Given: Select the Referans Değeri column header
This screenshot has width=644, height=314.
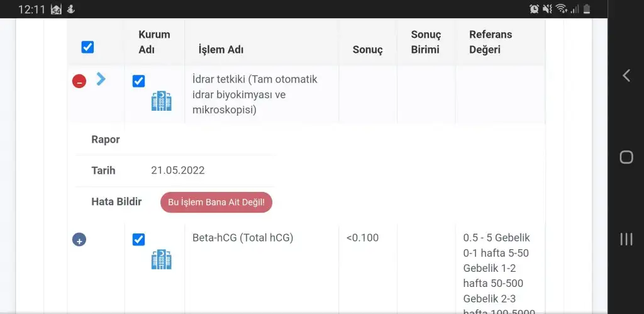Looking at the screenshot, I should [x=491, y=42].
